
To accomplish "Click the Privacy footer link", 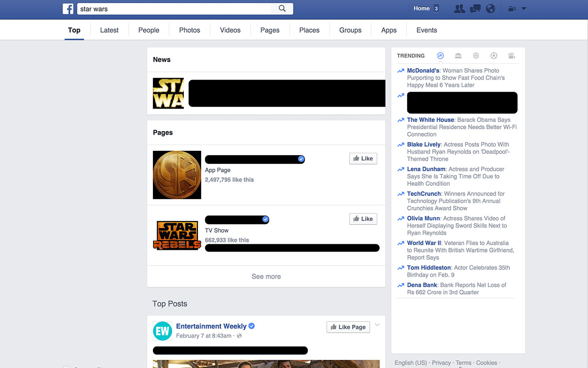I will (x=441, y=362).
